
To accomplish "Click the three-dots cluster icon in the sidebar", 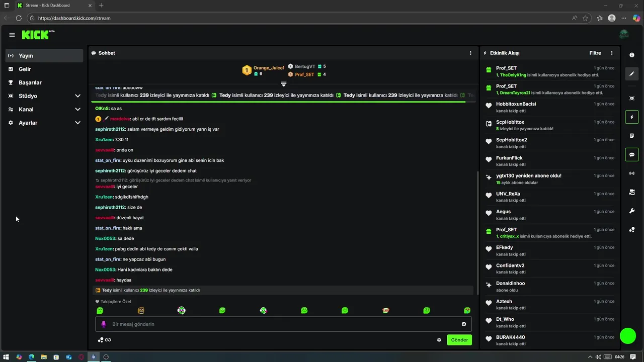I will tap(632, 230).
